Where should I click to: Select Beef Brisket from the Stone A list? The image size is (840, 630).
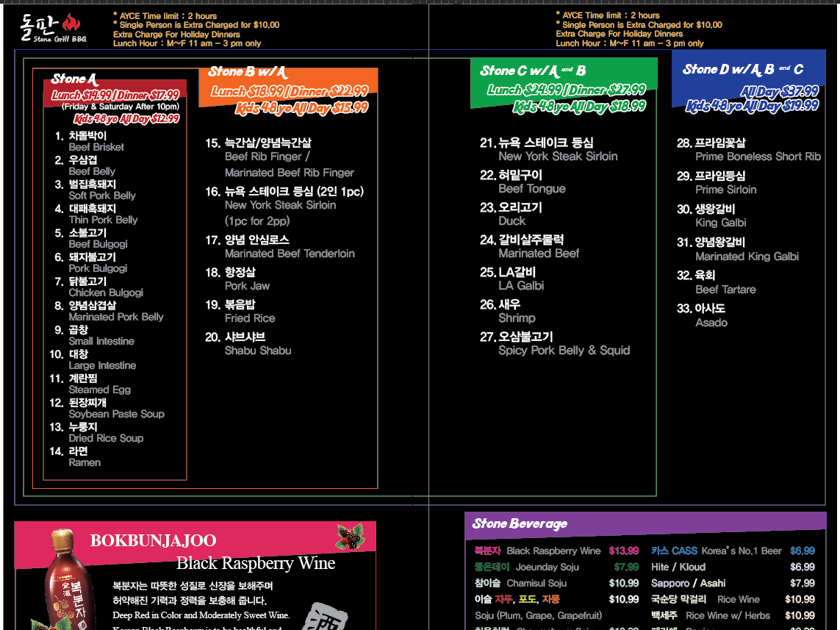pyautogui.click(x=96, y=147)
